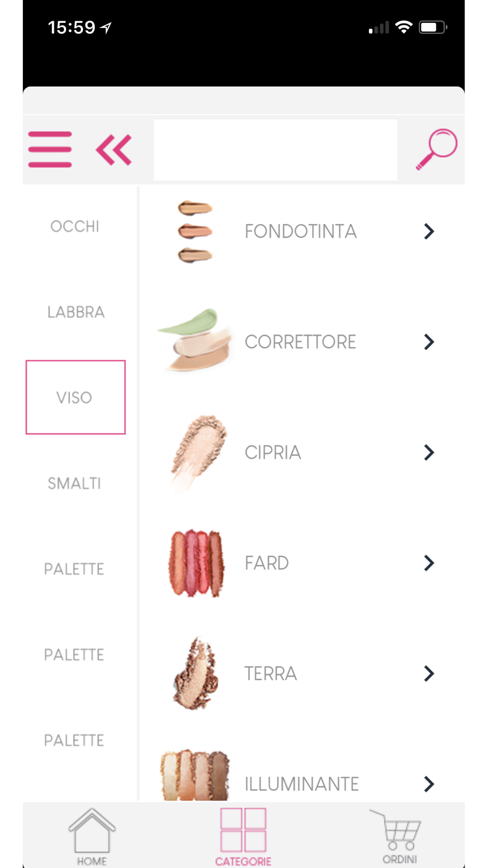Click the search text field

(x=275, y=150)
